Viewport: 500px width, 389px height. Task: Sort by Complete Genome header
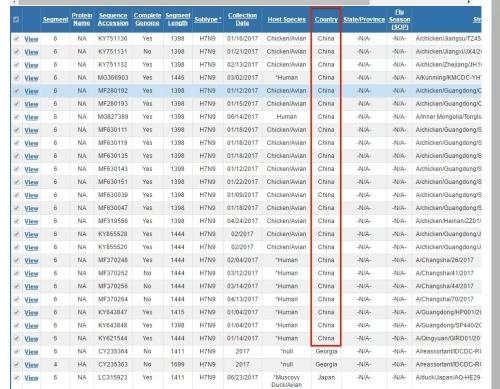coord(147,19)
